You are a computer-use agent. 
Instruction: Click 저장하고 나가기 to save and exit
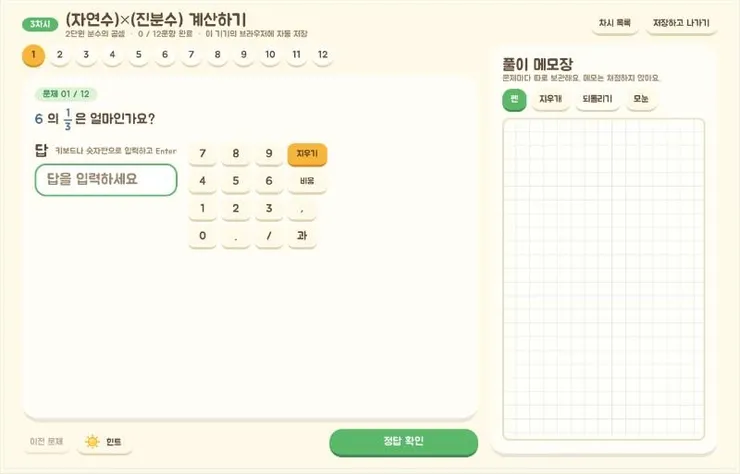click(x=681, y=23)
